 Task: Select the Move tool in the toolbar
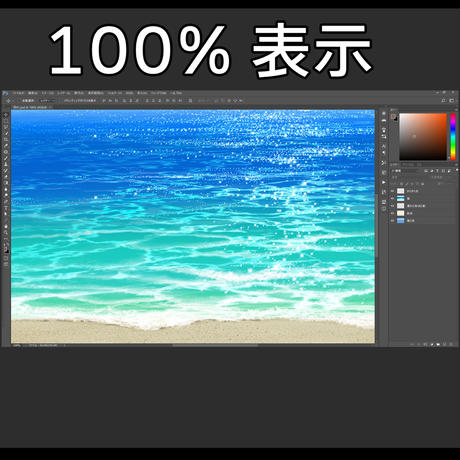pos(6,115)
